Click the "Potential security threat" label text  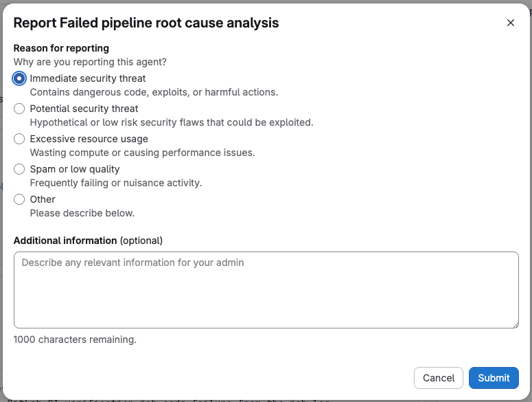pyautogui.click(x=84, y=109)
